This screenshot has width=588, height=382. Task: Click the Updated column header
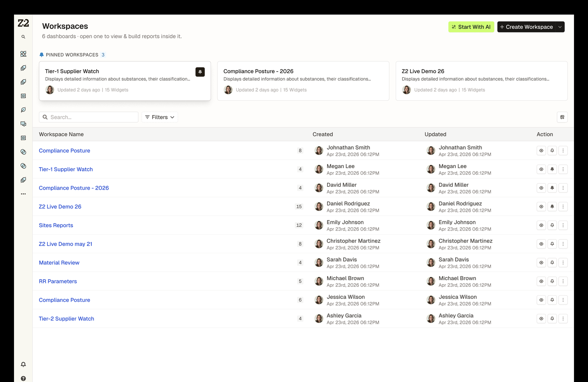[435, 135]
